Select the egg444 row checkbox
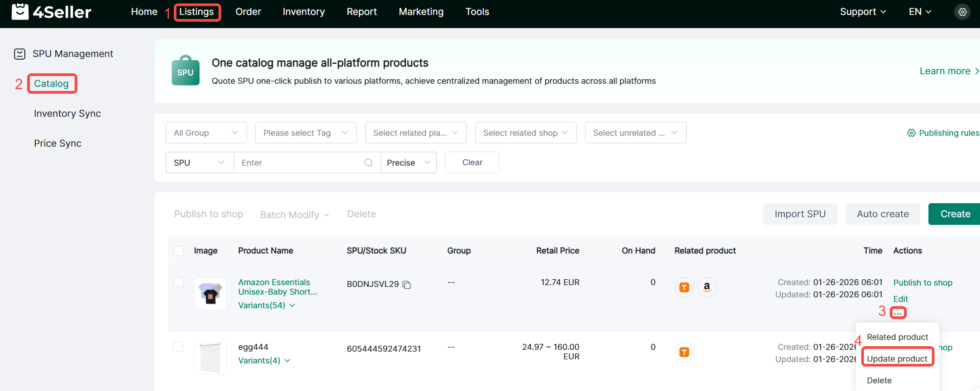This screenshot has height=391, width=980. (x=179, y=347)
